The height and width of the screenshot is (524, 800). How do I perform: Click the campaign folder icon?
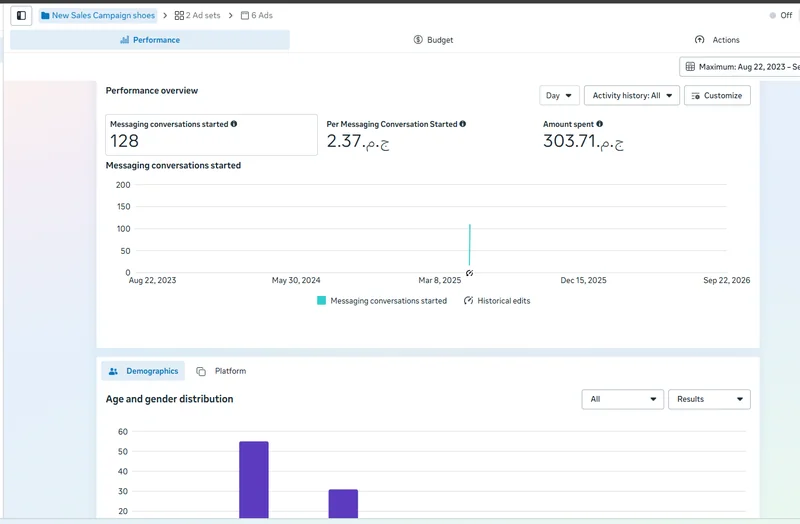pyautogui.click(x=45, y=15)
